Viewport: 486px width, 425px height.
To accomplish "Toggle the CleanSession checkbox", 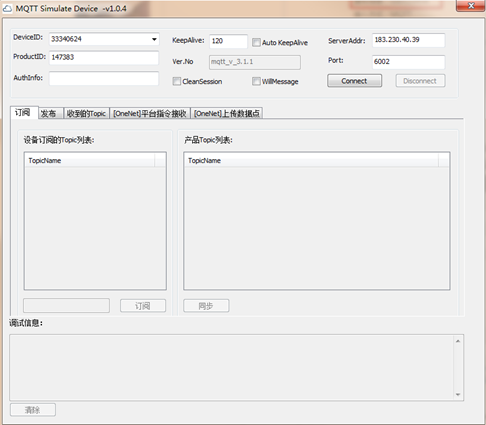I will coord(177,81).
